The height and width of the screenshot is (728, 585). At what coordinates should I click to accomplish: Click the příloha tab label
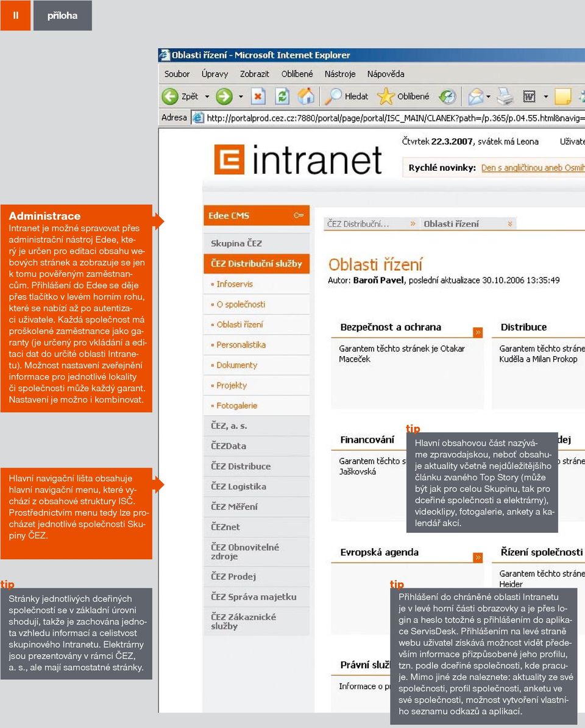click(x=62, y=15)
